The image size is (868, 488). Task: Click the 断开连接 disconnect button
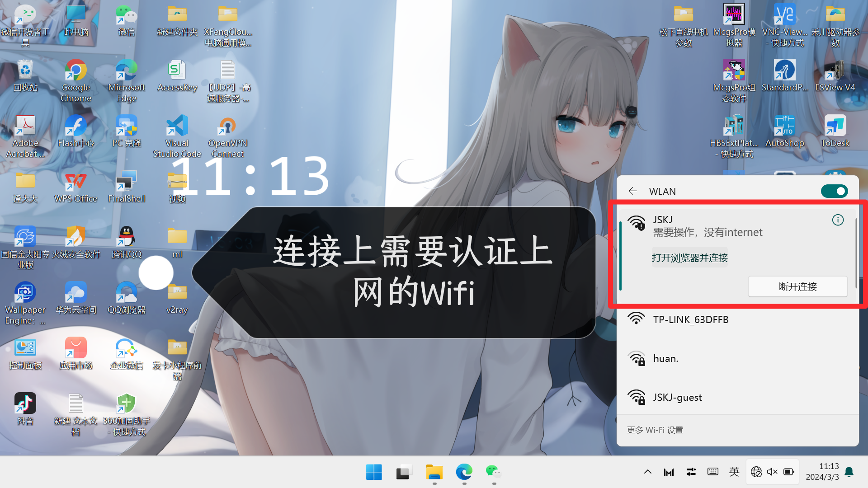tap(797, 286)
